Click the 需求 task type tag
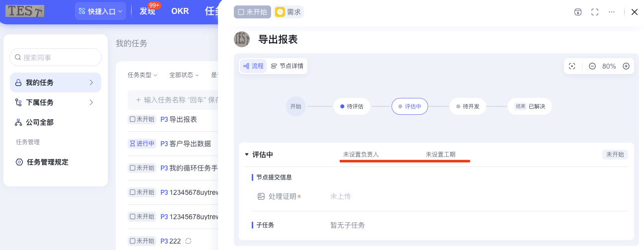The height and width of the screenshot is (250, 644). (x=288, y=12)
